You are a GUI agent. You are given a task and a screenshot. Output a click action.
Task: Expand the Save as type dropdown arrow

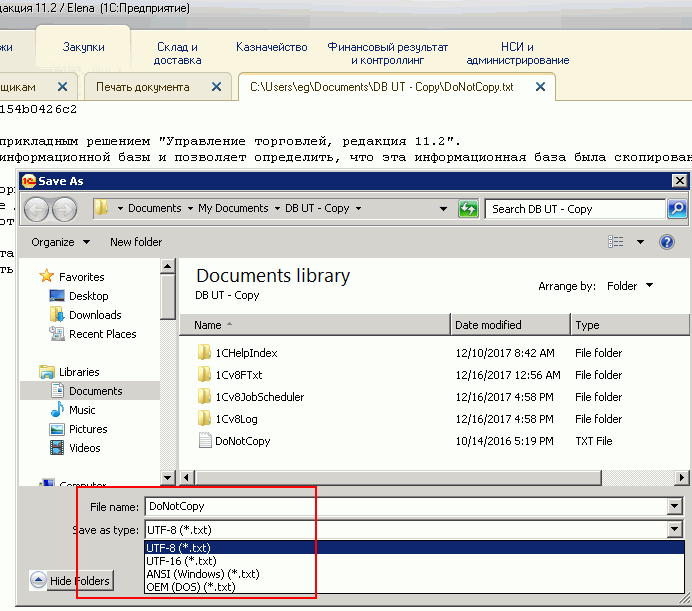pos(674,529)
